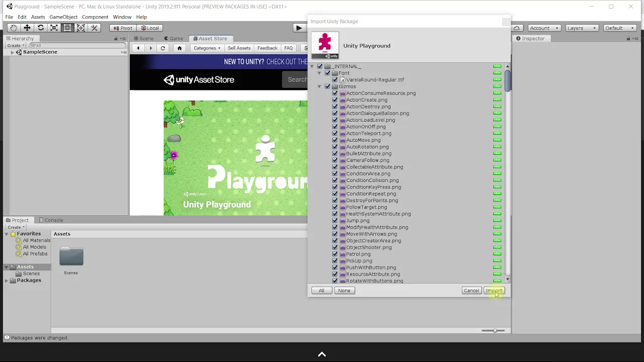Toggle Pivot handle position
The image size is (644, 362).
tap(123, 28)
